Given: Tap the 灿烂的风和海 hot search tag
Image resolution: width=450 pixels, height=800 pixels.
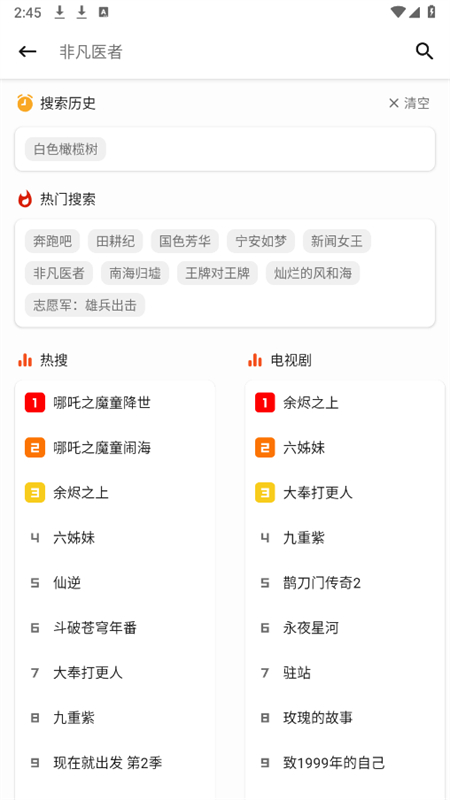Looking at the screenshot, I should click(313, 273).
